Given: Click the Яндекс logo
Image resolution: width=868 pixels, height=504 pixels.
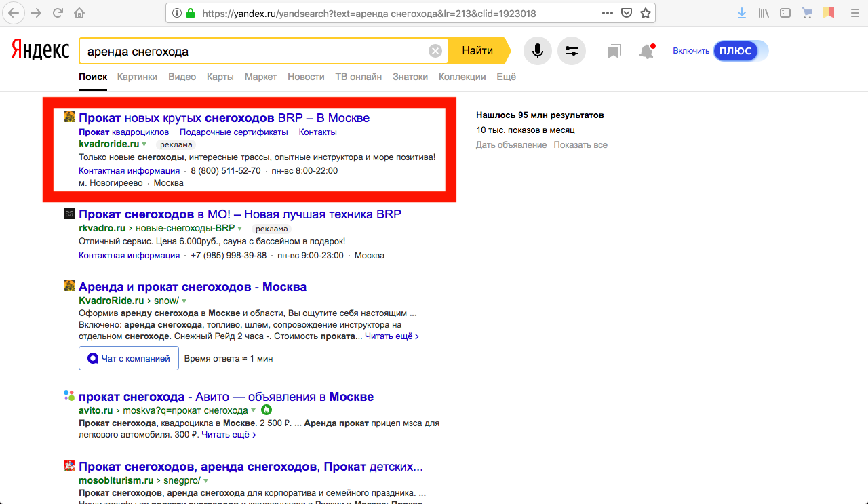Looking at the screenshot, I should pos(40,51).
